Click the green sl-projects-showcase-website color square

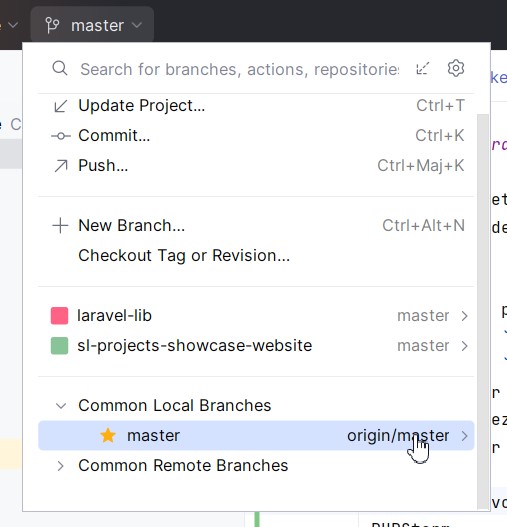[60, 346]
